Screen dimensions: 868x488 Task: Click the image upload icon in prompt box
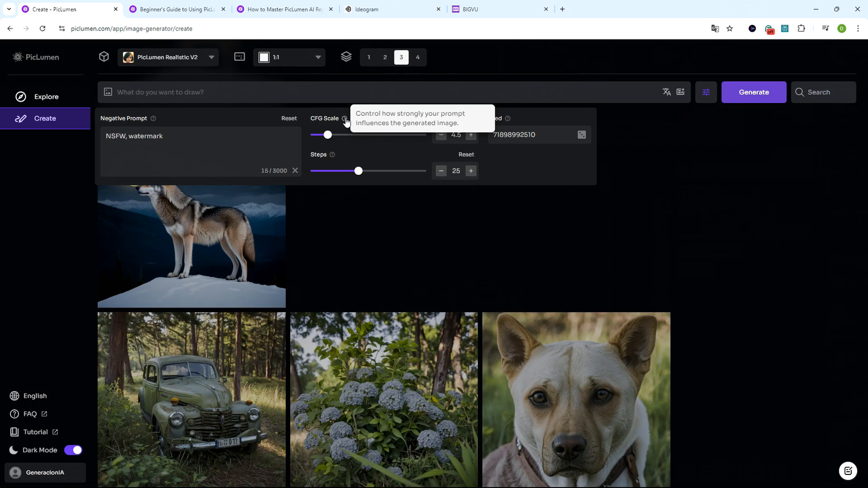click(x=108, y=92)
